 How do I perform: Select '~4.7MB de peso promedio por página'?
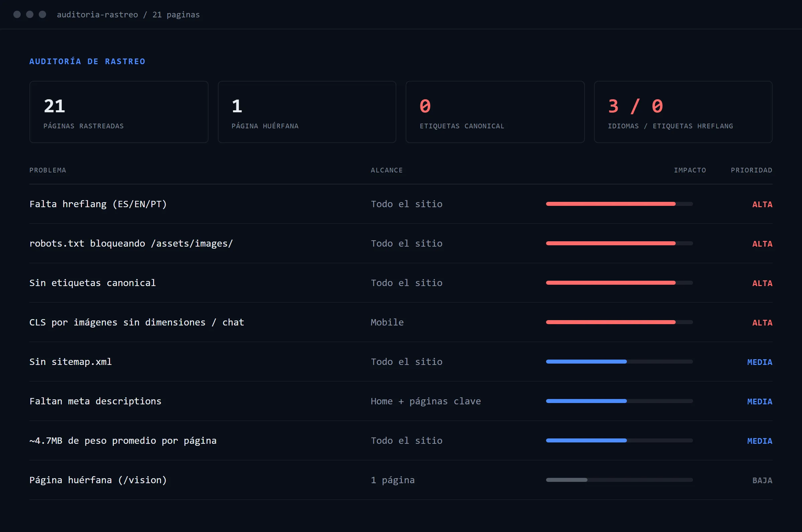tap(123, 440)
